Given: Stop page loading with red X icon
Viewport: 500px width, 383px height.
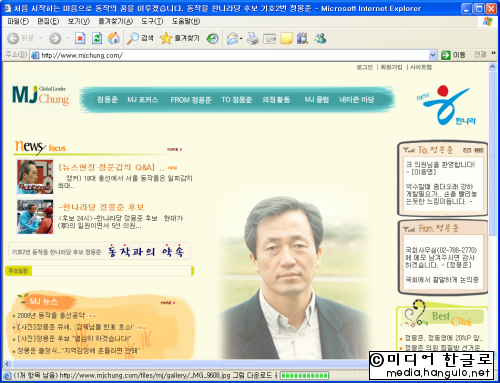Looking at the screenshot, I should pos(80,39).
